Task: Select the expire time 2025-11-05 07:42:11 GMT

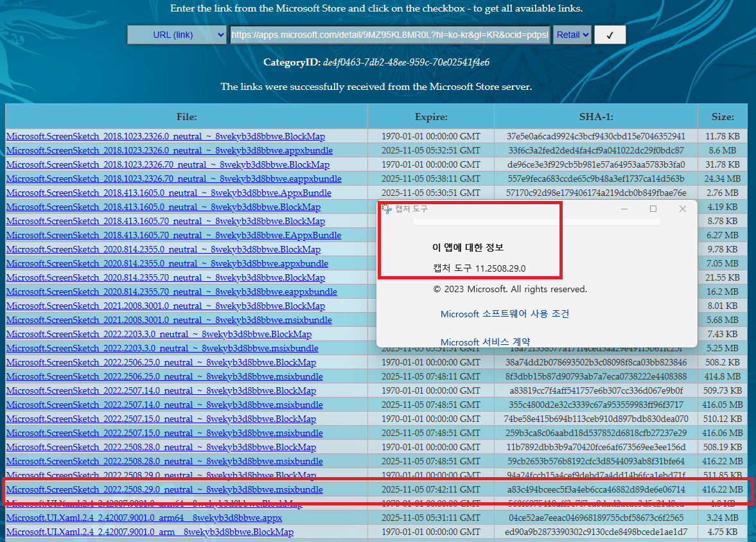Action: pos(430,489)
